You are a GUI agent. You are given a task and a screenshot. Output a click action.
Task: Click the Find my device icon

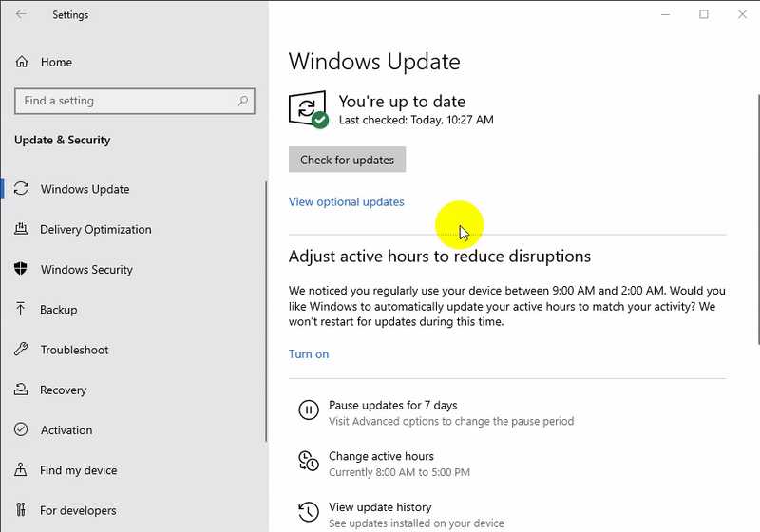tap(21, 469)
